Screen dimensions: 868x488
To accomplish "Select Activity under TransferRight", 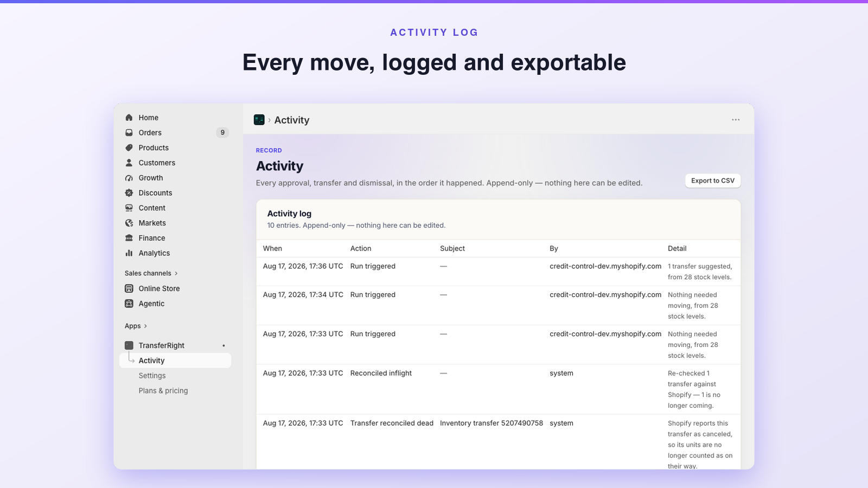I will tap(175, 361).
